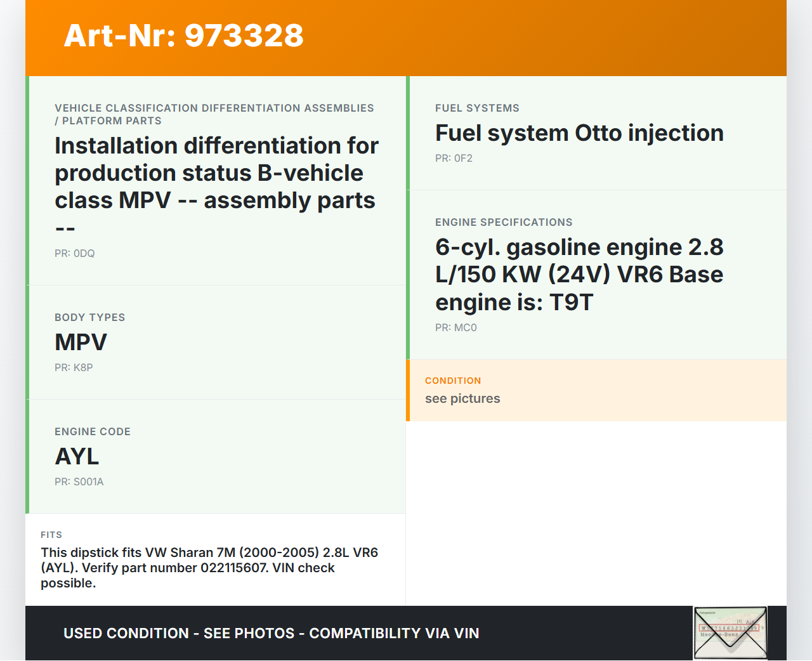The width and height of the screenshot is (812, 661).
Task: Click the USED CONDITION footer banner text
Action: coord(271,633)
